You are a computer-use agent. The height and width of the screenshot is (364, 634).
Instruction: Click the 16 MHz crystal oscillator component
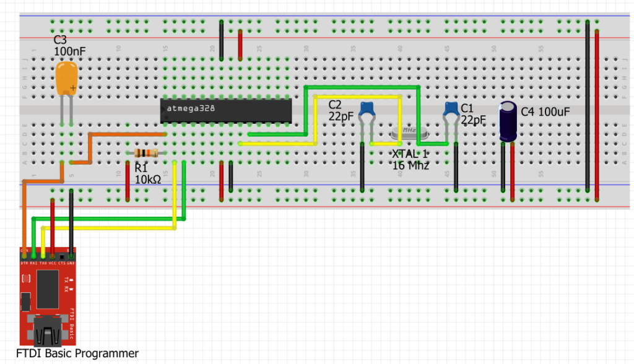coord(409,131)
